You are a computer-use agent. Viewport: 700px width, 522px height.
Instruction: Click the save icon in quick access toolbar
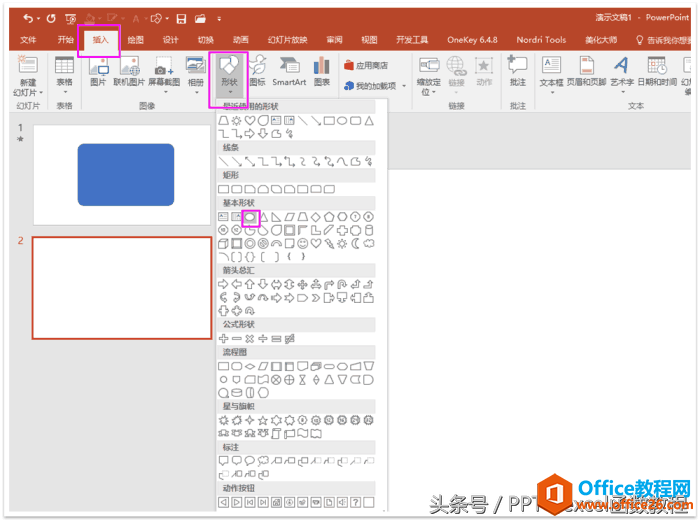click(181, 18)
